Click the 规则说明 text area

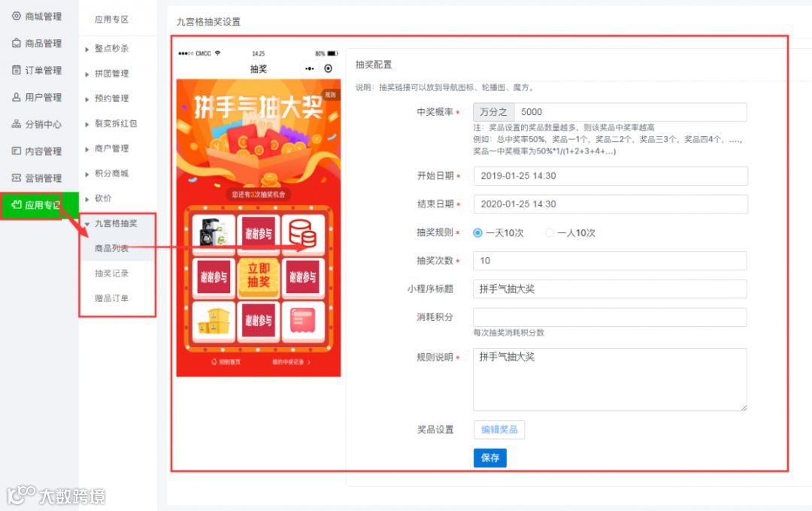point(610,379)
